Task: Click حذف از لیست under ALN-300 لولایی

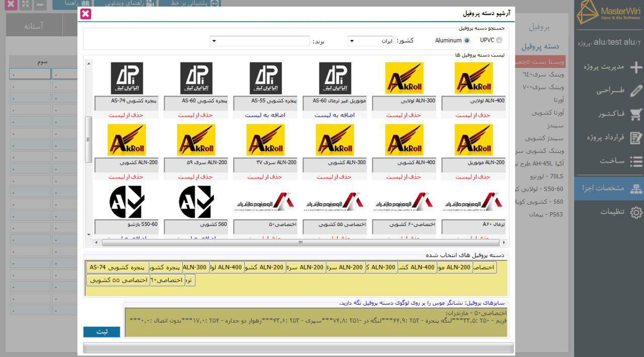Action: [x=404, y=115]
